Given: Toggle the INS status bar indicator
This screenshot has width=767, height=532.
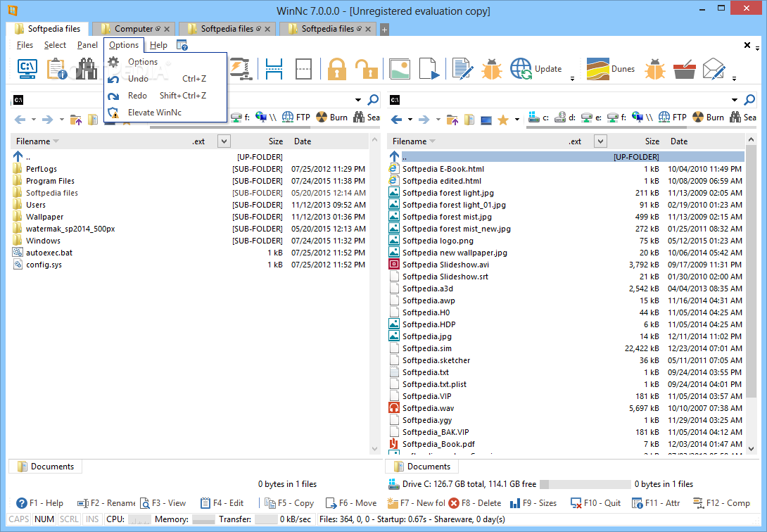Looking at the screenshot, I should tap(92, 519).
